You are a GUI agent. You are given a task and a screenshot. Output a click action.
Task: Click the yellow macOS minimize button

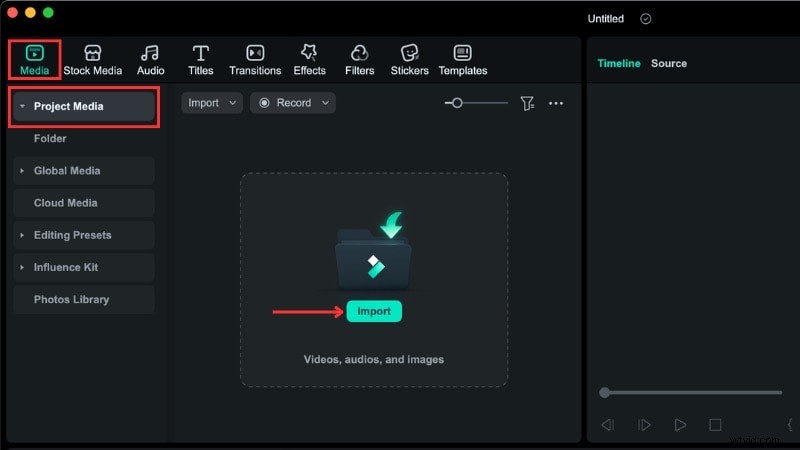coord(30,12)
